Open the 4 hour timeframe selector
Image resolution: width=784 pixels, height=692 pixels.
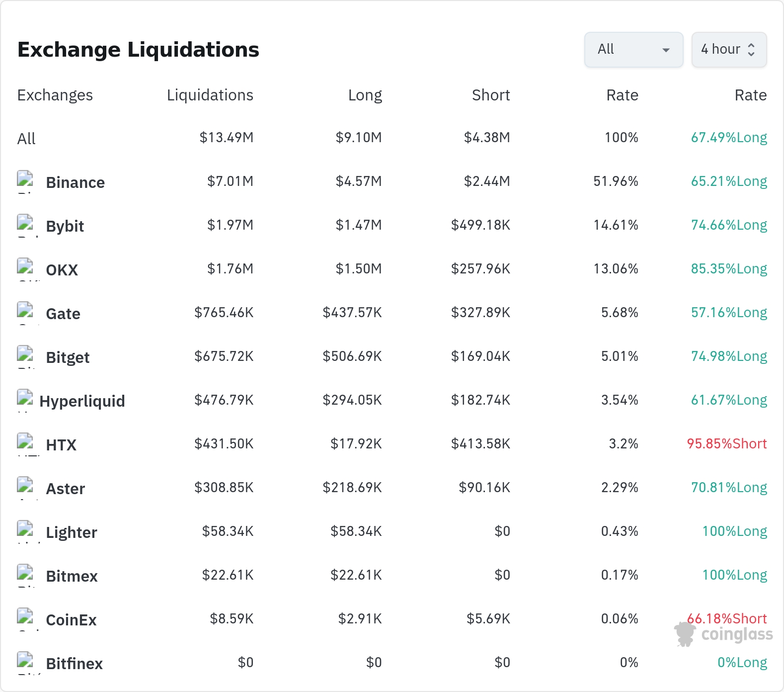coord(729,50)
